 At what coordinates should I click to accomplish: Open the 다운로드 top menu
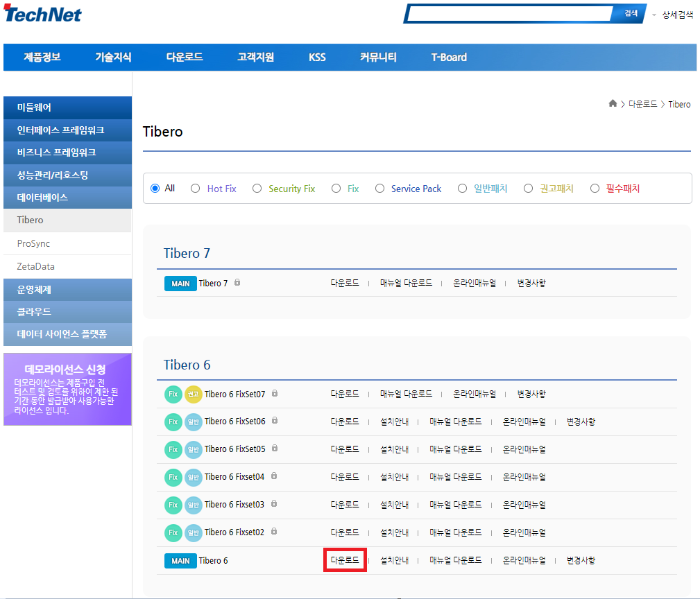point(185,57)
